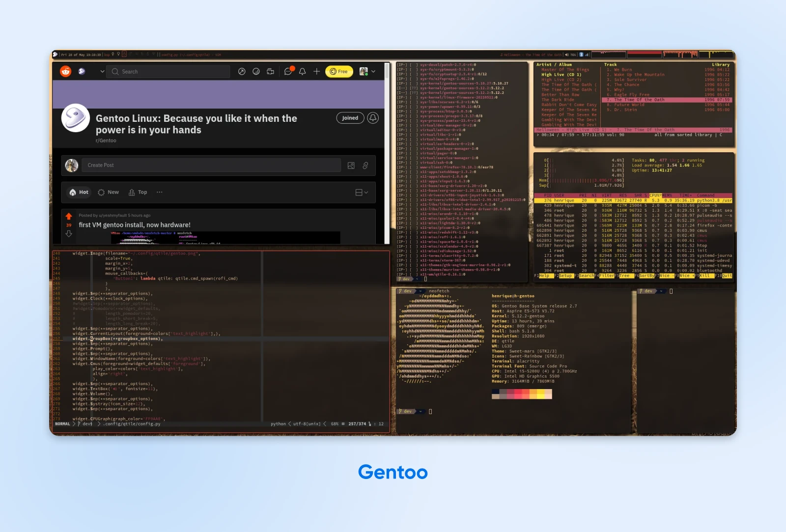Click the yellow Free coins button

[339, 71]
